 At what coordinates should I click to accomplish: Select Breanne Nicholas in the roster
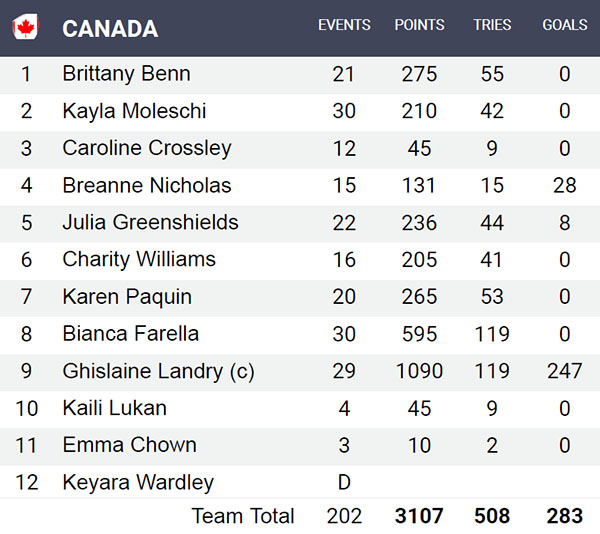(146, 185)
